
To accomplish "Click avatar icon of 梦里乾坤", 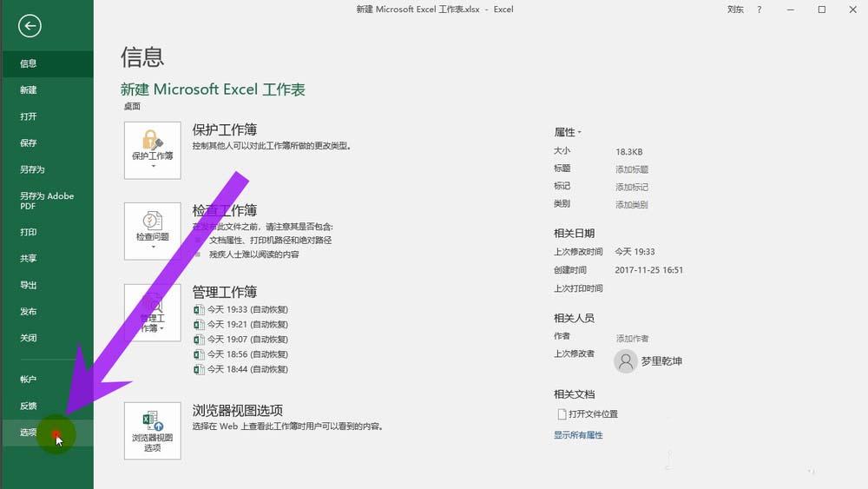I will pos(626,361).
